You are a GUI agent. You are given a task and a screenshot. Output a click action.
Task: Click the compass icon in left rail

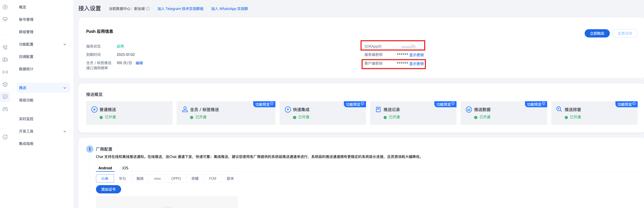click(x=5, y=7)
